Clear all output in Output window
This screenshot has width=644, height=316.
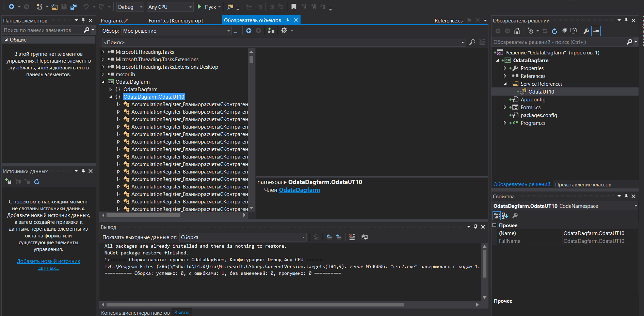point(352,237)
